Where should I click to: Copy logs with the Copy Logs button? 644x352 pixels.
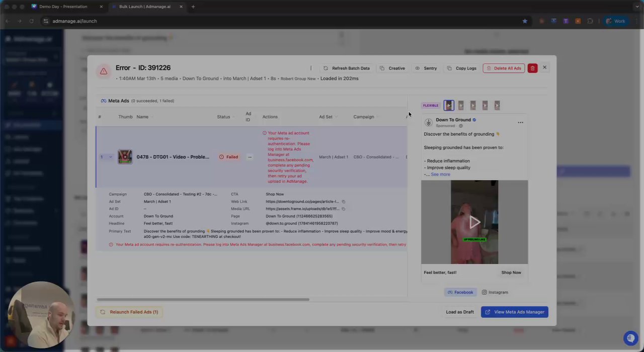tap(462, 68)
